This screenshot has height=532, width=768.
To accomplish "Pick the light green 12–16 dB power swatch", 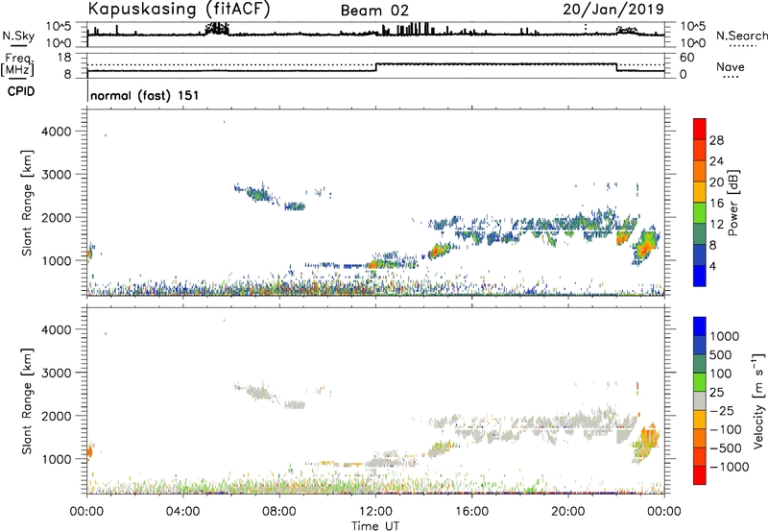I will [x=700, y=213].
